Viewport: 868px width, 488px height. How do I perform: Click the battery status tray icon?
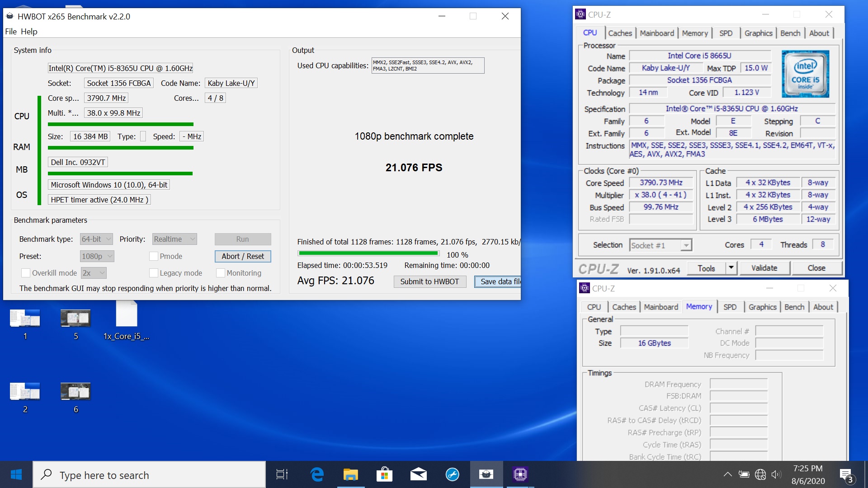pos(744,474)
